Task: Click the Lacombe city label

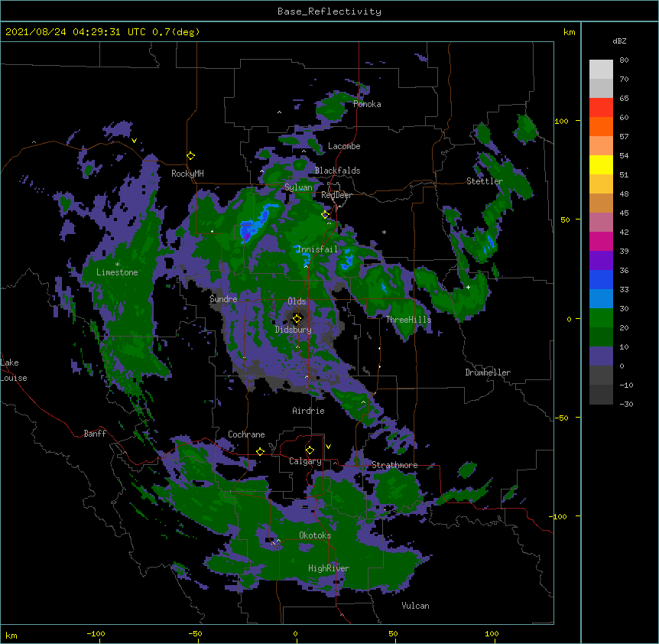Action: (344, 146)
